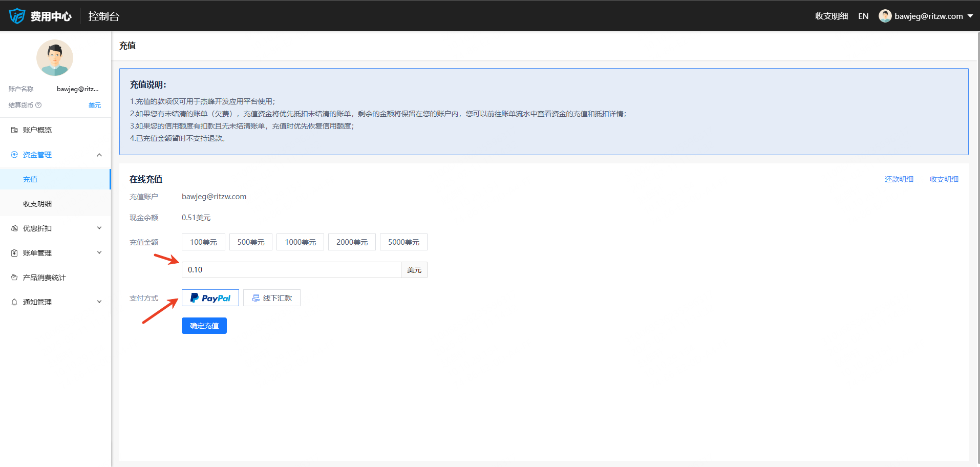Choose the 100美元 preset amount

pyautogui.click(x=203, y=242)
